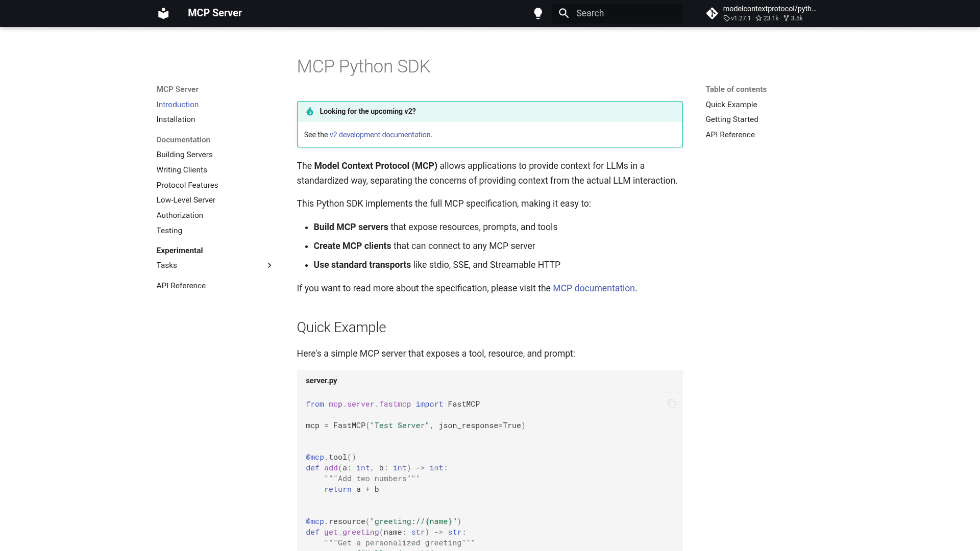980x551 pixels.
Task: Follow the v2 development documentation link
Action: click(381, 135)
